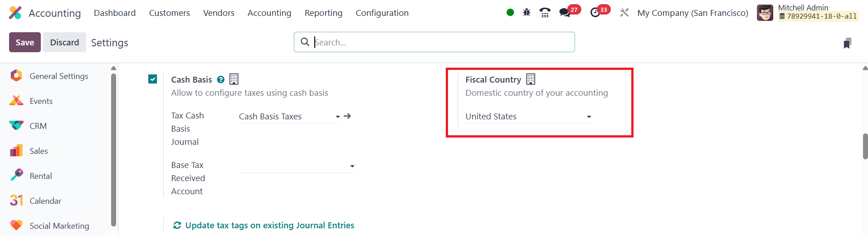This screenshot has height=236, width=868.
Task: Select CRM in the settings sidebar
Action: tap(38, 126)
